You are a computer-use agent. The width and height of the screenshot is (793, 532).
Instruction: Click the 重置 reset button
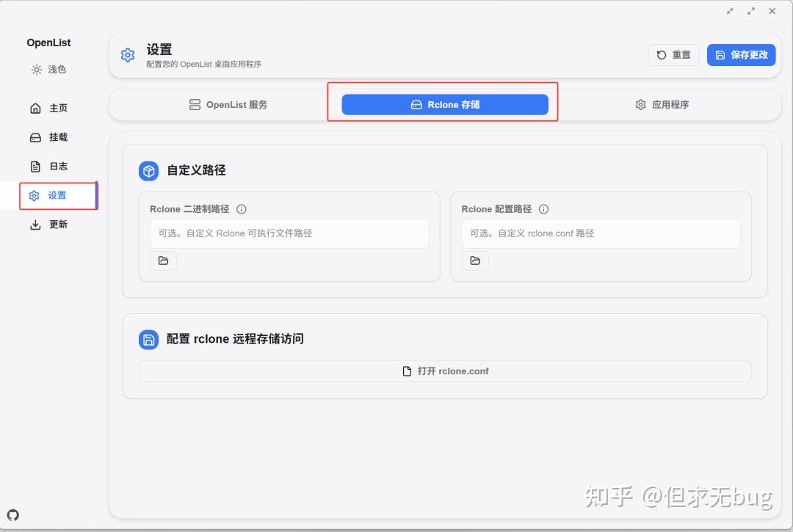pos(673,55)
